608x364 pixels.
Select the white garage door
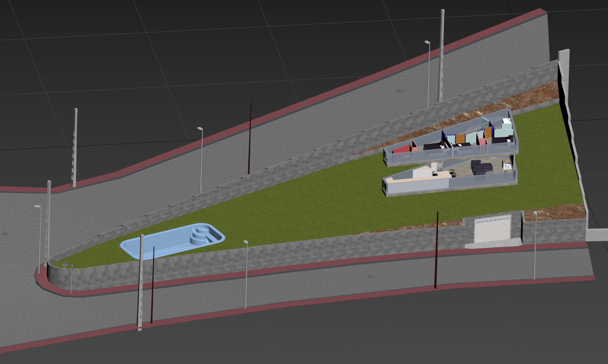(492, 230)
